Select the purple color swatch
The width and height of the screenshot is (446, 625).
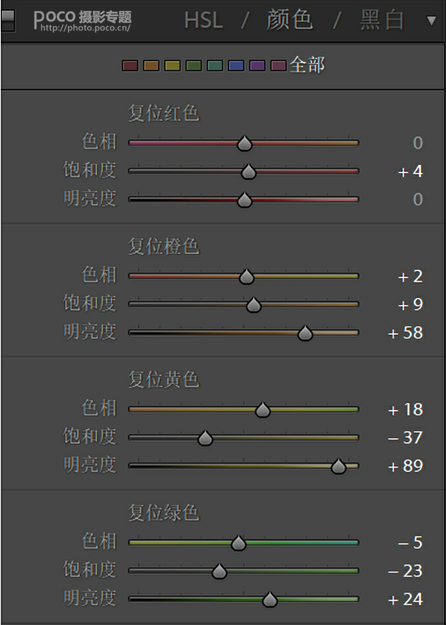(x=257, y=66)
